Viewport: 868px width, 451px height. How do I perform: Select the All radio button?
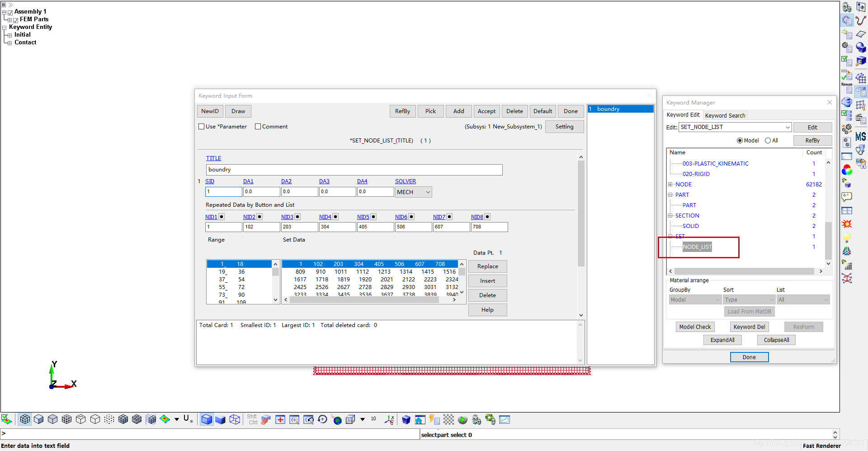point(768,141)
